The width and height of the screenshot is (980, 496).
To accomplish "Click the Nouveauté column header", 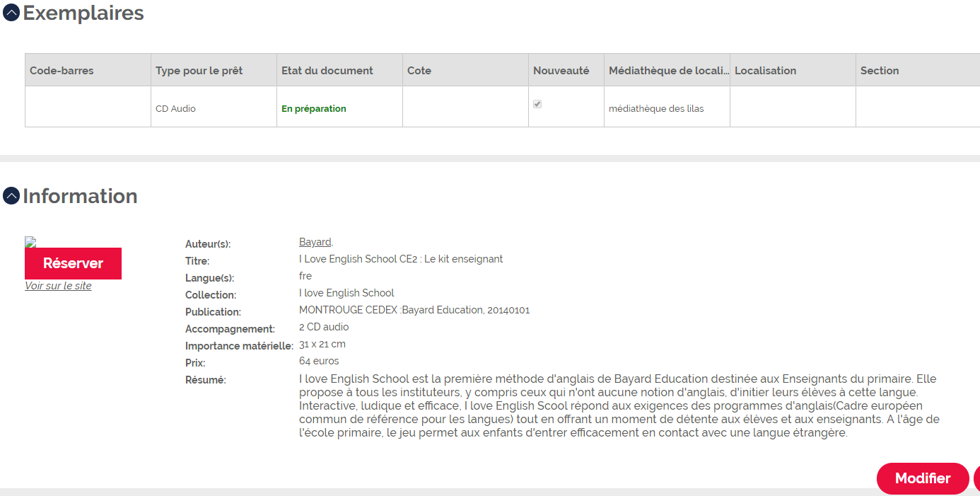I will [x=566, y=70].
